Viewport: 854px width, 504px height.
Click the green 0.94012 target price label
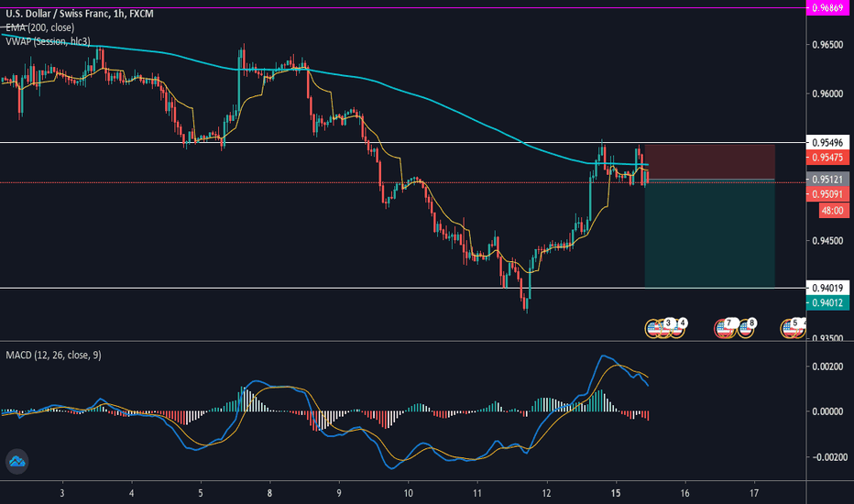pyautogui.click(x=827, y=302)
